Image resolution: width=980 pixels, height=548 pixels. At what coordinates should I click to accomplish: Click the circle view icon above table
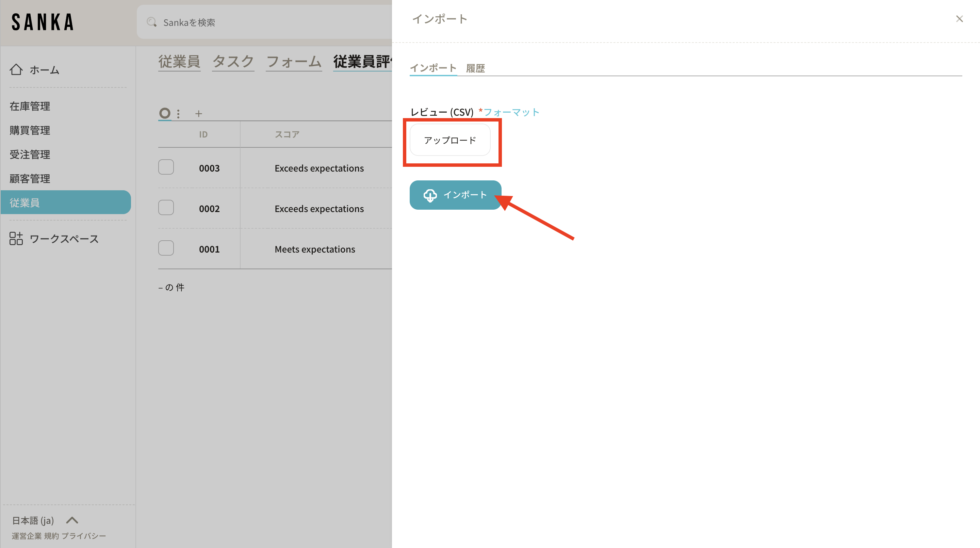coord(164,113)
